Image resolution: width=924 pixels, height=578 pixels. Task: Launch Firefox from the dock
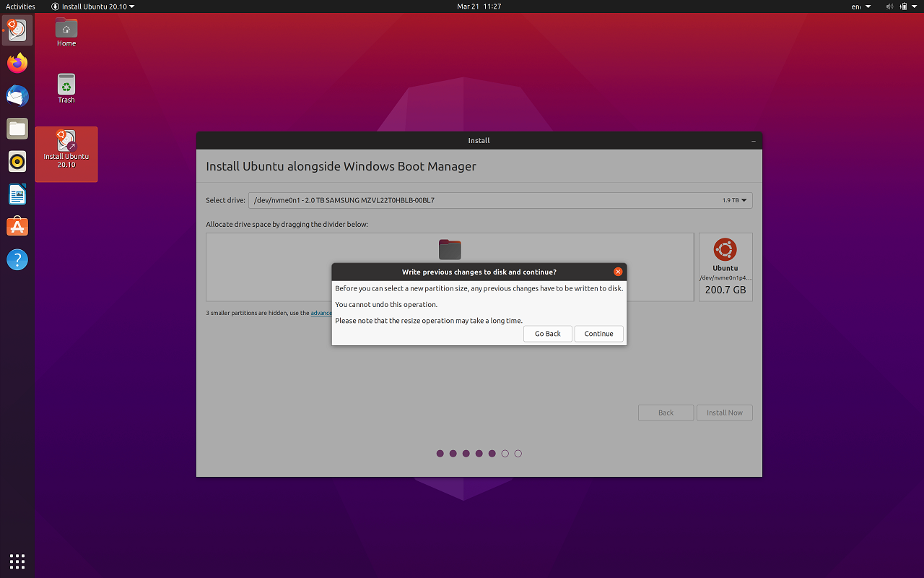[17, 63]
